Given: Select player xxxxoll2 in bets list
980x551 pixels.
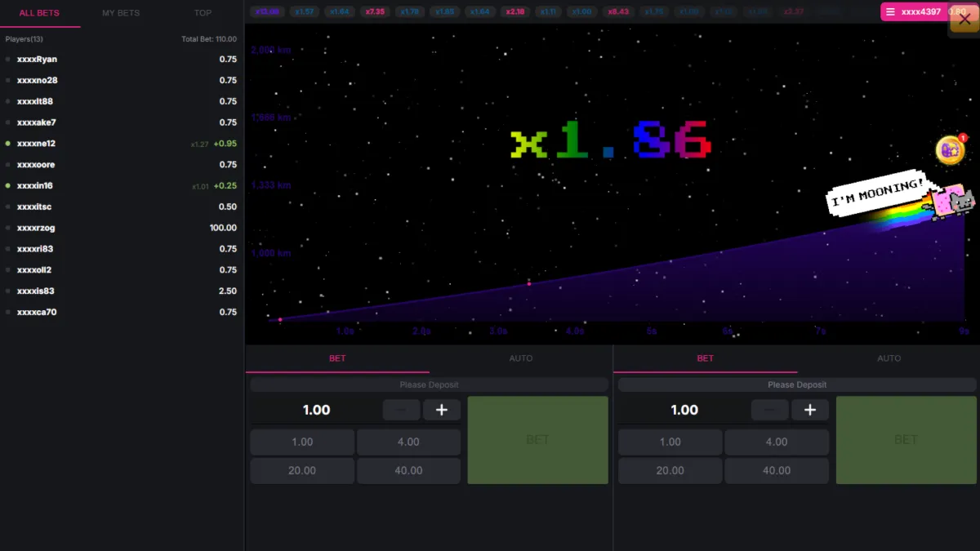Looking at the screenshot, I should click(x=122, y=270).
